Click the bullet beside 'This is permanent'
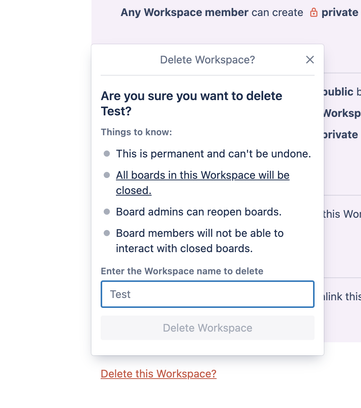Image resolution: width=361 pixels, height=408 pixels. pos(107,154)
